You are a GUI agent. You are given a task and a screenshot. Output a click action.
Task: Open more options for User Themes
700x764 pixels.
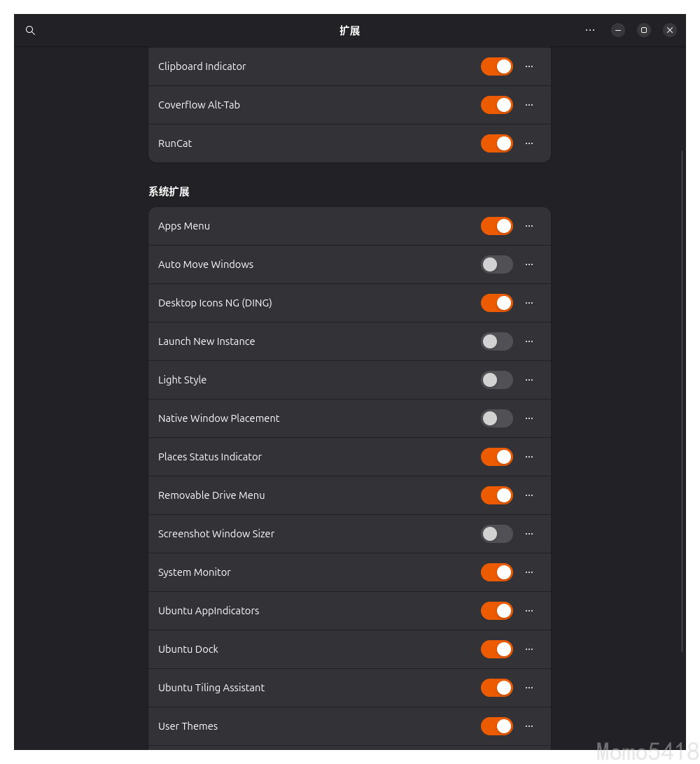(529, 726)
